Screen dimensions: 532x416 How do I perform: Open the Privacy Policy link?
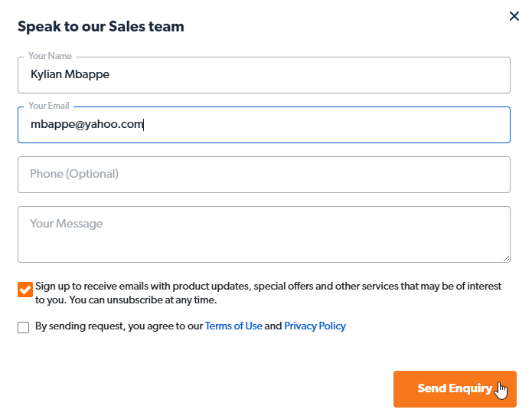[x=315, y=326]
